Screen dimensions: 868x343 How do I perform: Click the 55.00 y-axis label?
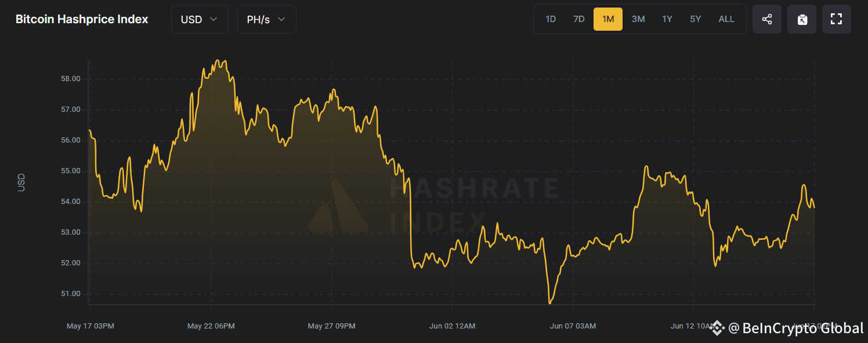point(71,171)
